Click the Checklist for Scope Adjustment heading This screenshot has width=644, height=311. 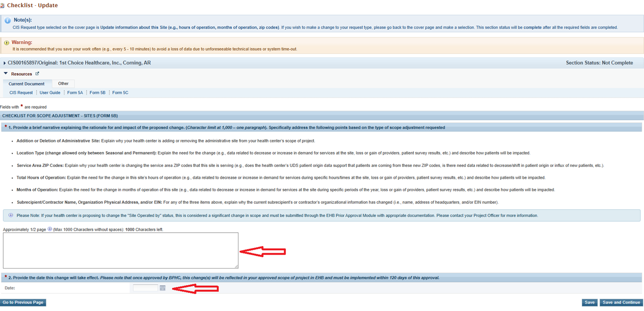point(60,116)
